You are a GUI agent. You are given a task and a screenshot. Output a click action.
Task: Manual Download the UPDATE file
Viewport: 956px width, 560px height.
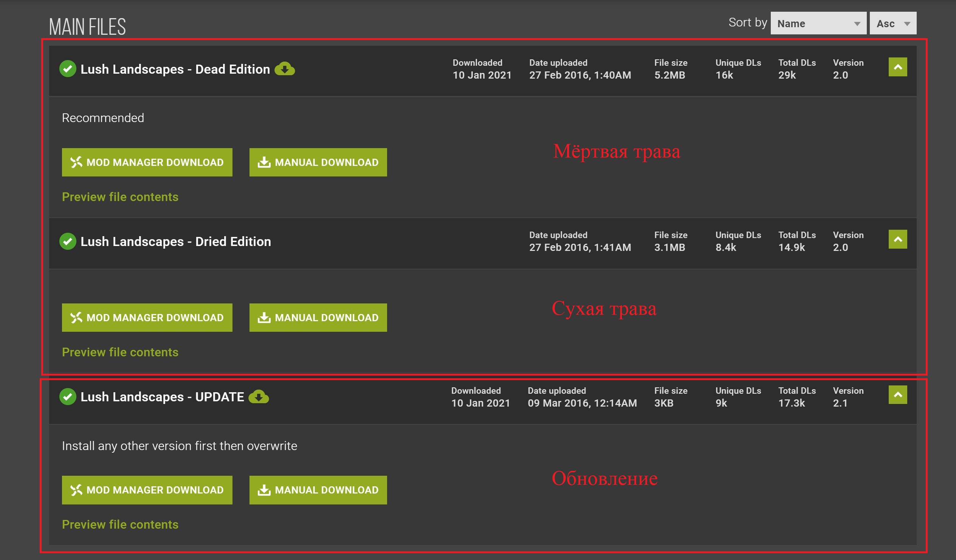318,490
